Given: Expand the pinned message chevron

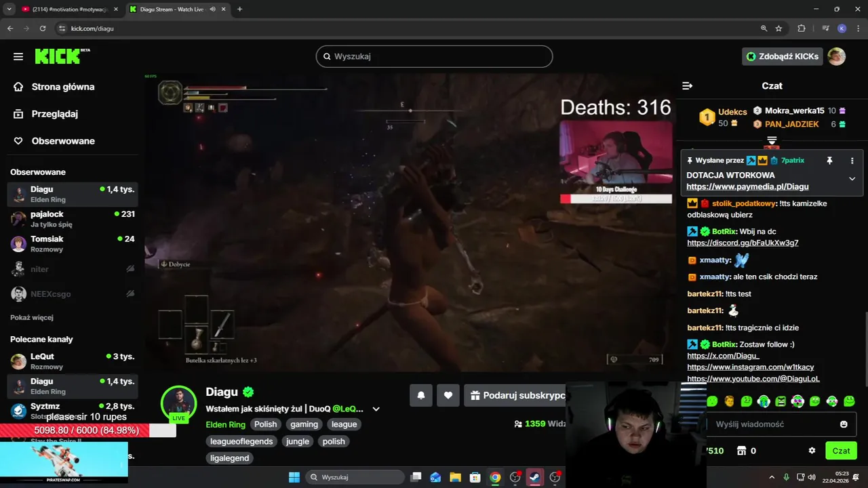Looking at the screenshot, I should 852,179.
